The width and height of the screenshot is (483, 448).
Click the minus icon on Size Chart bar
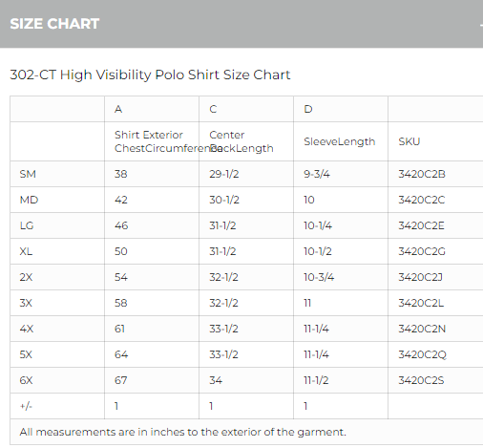(x=481, y=24)
